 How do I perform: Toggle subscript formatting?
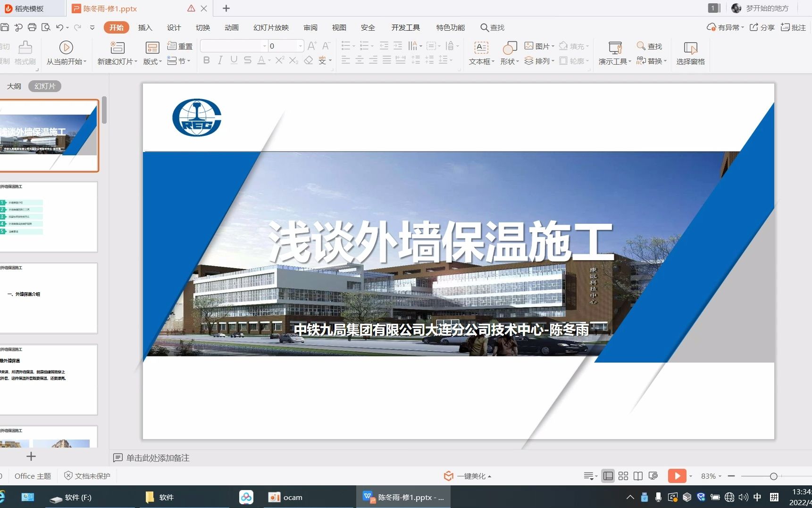(293, 60)
